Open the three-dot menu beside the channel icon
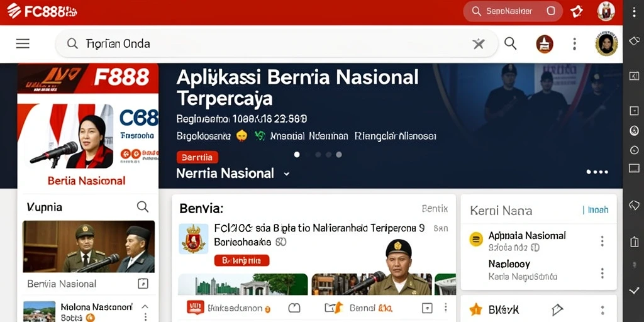Image resolution: width=644 pixels, height=322 pixels. coord(575,43)
